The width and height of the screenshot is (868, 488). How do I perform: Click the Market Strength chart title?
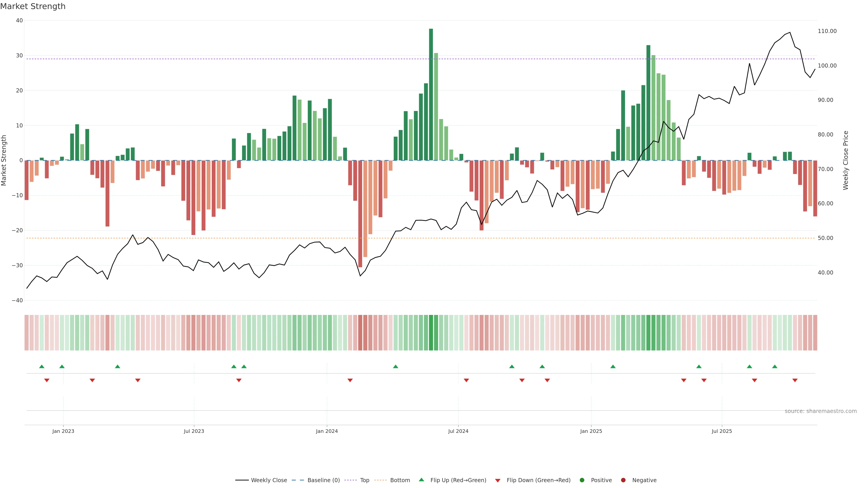33,6
